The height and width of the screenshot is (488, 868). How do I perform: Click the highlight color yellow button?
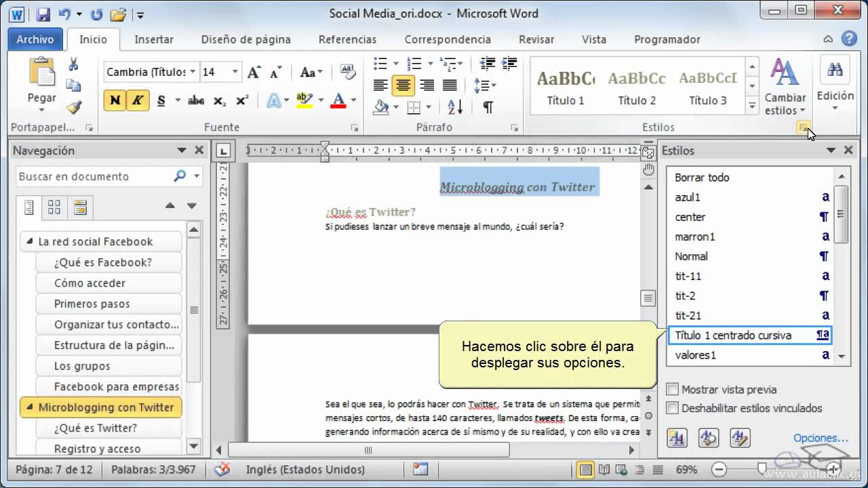305,101
